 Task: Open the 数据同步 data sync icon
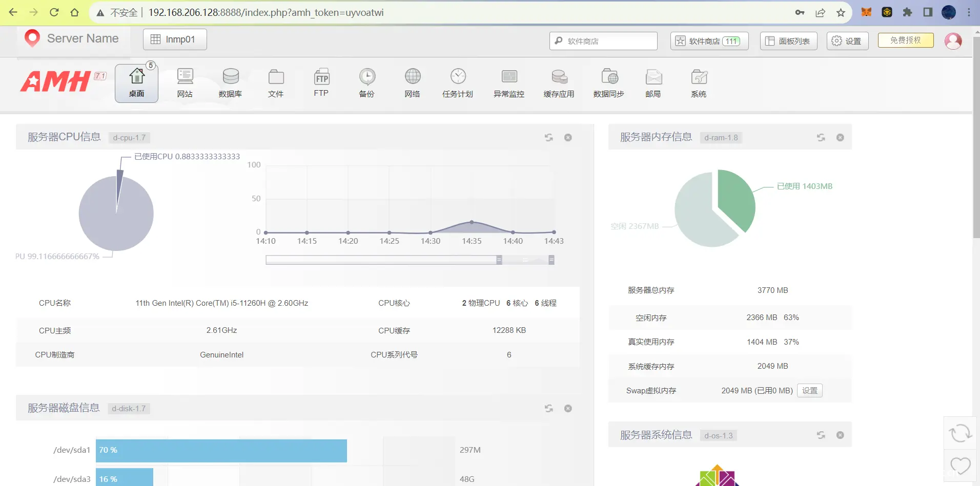(609, 83)
